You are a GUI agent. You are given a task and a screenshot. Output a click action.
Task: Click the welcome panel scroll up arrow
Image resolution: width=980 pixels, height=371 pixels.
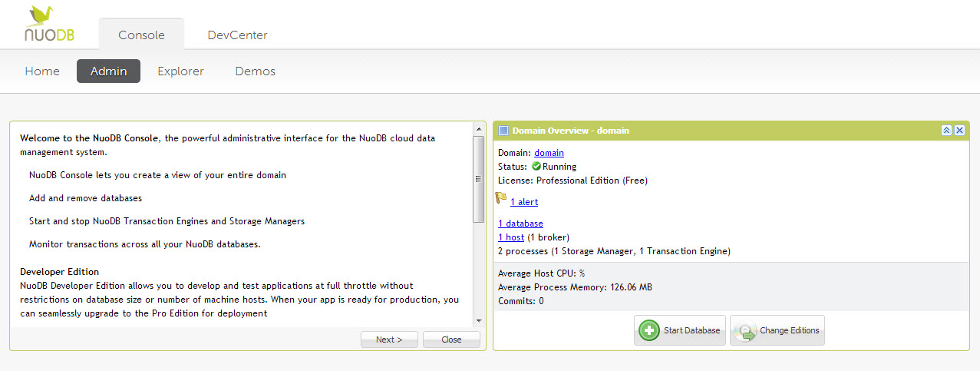tap(479, 128)
